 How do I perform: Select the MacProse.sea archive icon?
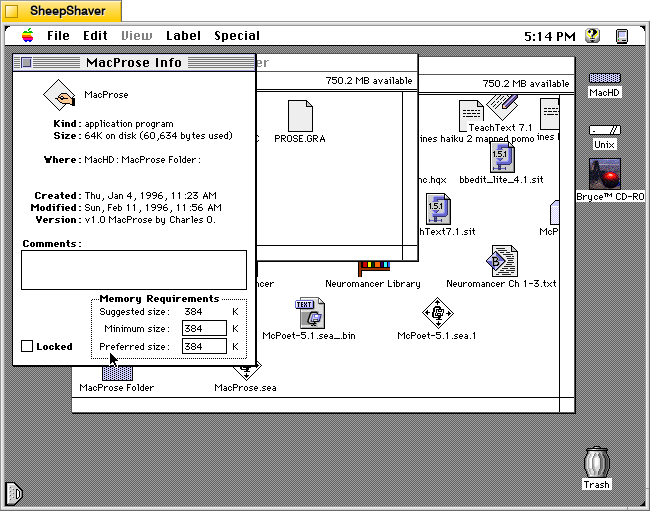pyautogui.click(x=246, y=373)
